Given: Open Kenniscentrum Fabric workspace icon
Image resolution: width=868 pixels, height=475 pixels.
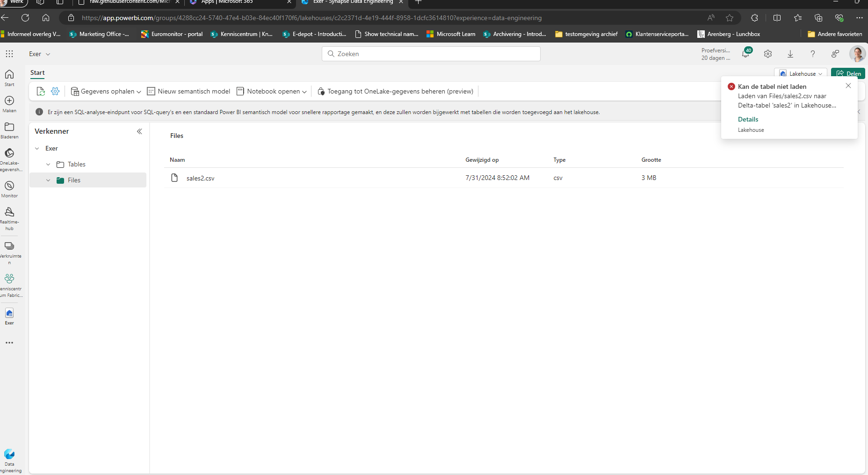Looking at the screenshot, I should [x=9, y=285].
